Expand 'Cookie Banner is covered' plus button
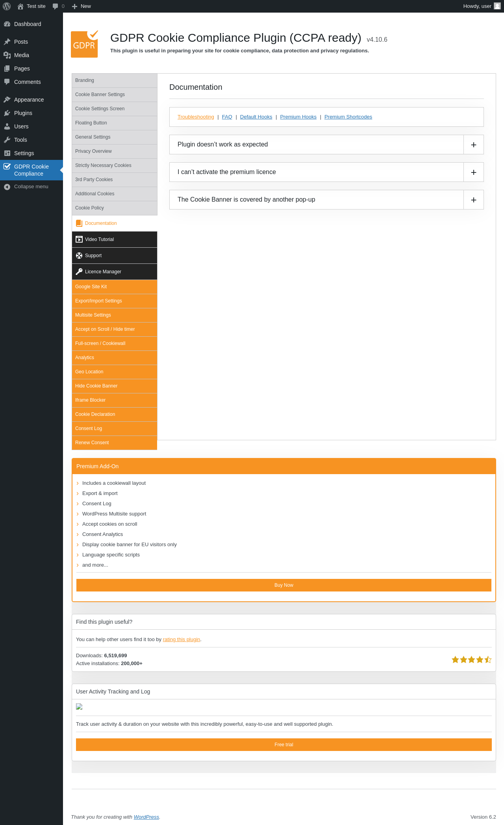Viewport: 504px width, 825px height. [474, 200]
